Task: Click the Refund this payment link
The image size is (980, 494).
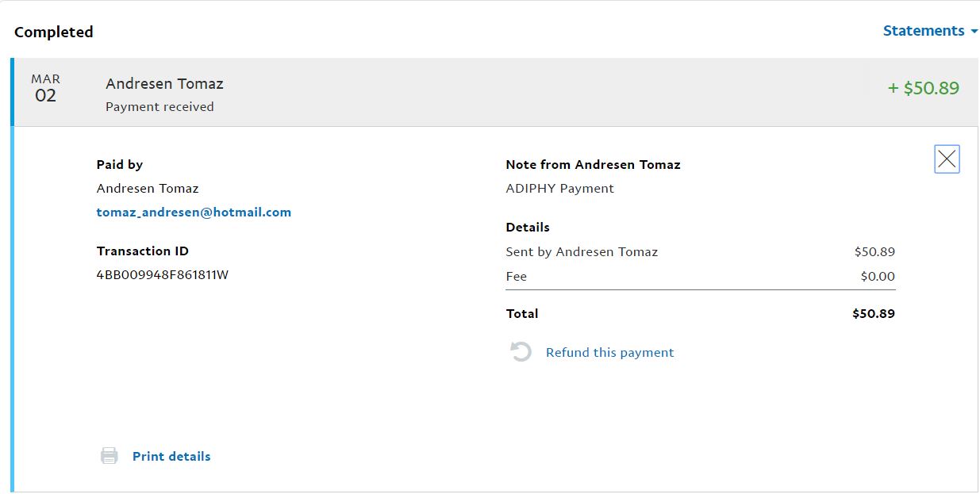Action: (x=609, y=353)
